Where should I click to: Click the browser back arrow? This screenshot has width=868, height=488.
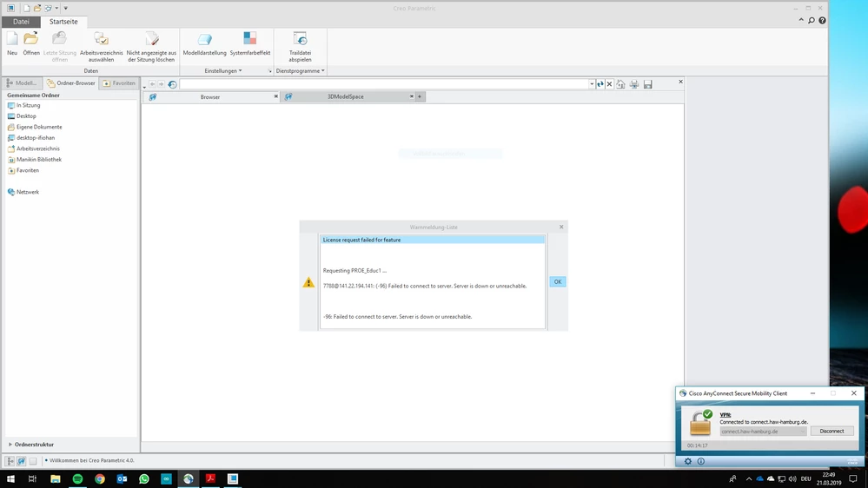pos(152,84)
